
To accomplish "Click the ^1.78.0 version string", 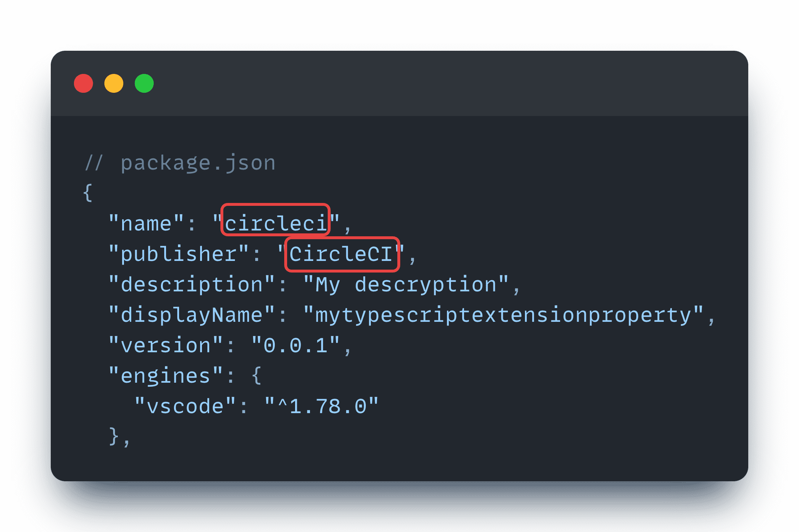I will pos(322,406).
